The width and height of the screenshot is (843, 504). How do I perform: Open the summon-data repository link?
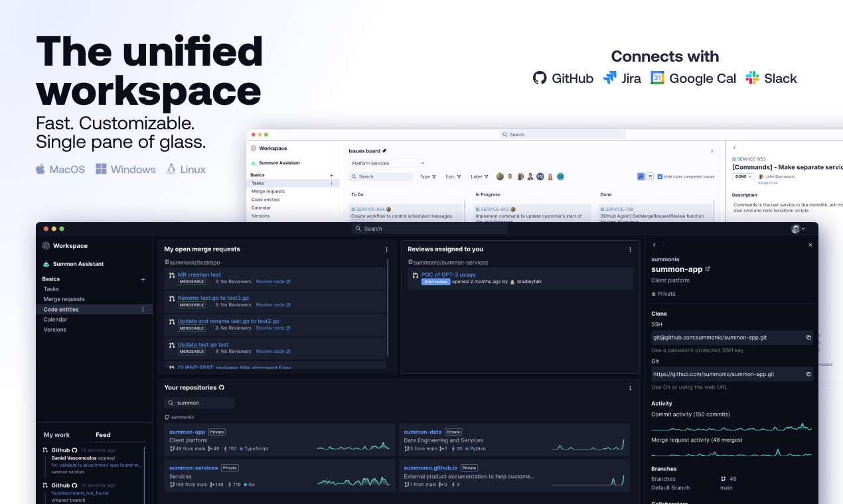(x=423, y=432)
